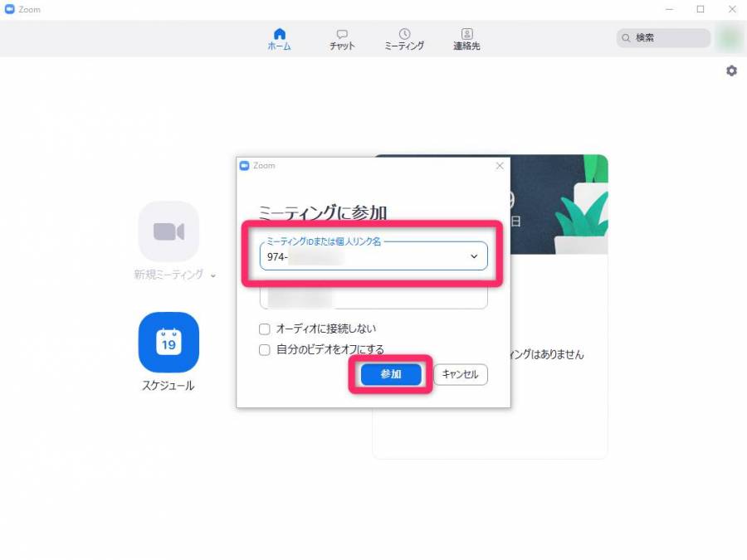Expand the meeting ID dropdown arrow
747x560 pixels.
(474, 257)
